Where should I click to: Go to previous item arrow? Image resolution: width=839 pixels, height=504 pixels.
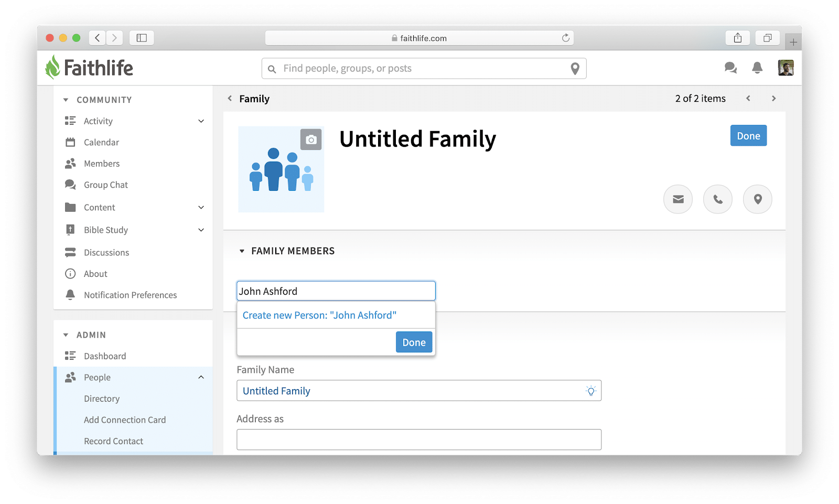(748, 99)
